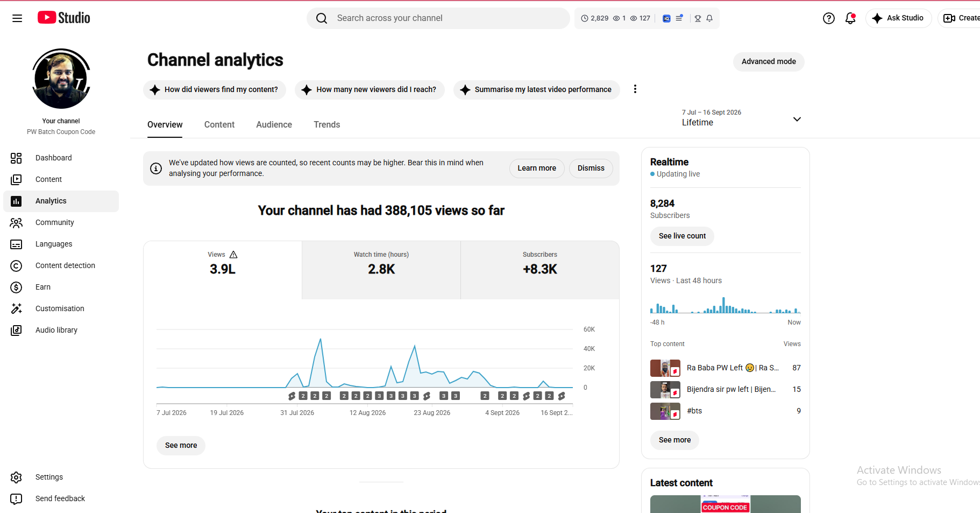Viewport: 980px width, 513px height.
Task: Click 'Summarise my latest video performance' prompt
Action: 536,89
